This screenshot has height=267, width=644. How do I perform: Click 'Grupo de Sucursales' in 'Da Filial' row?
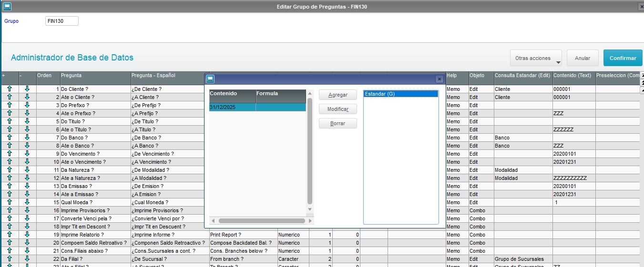click(523, 259)
